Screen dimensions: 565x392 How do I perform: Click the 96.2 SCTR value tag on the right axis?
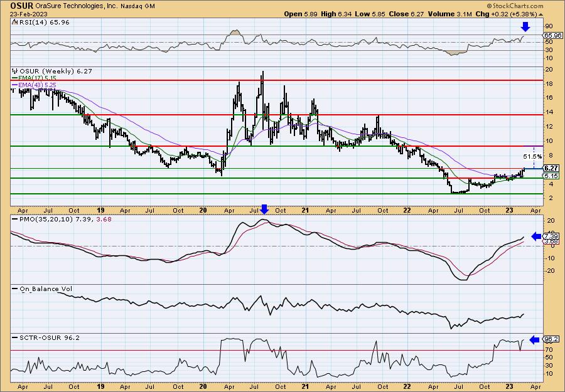[x=551, y=339]
